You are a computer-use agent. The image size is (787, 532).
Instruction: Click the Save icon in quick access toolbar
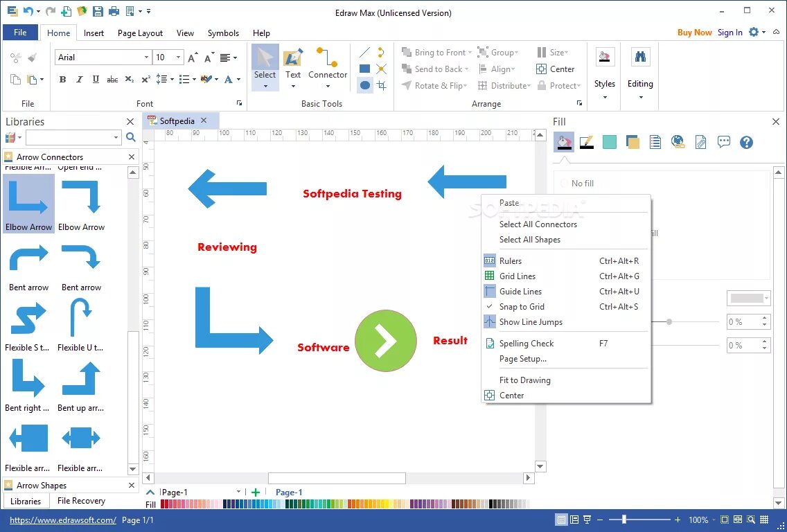[x=98, y=10]
